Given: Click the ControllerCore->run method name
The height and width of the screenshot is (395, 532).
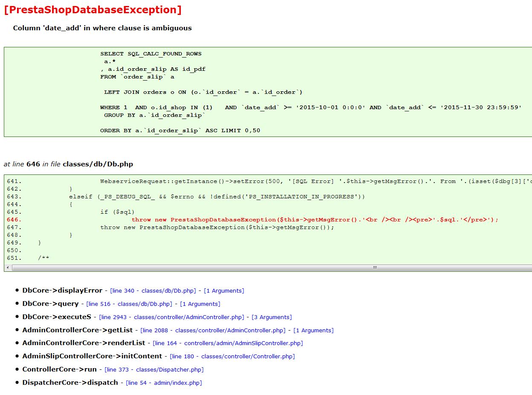Looking at the screenshot, I should 60,369.
